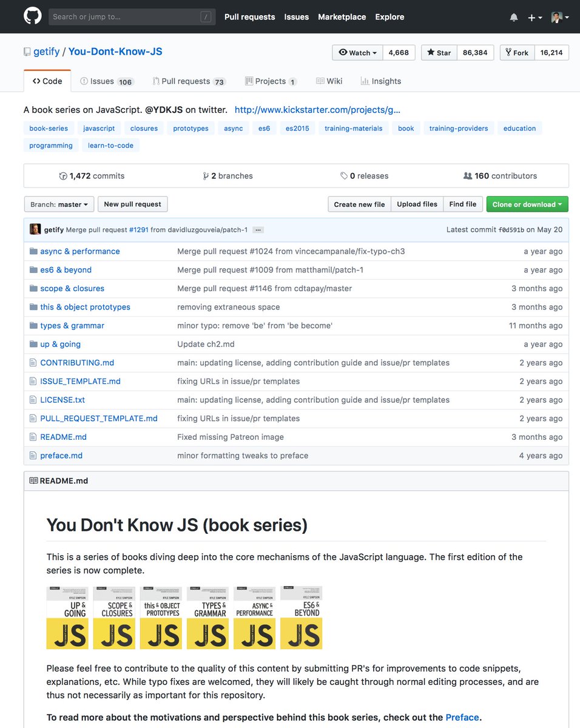Screen dimensions: 580x728
Task: Open the plus create-new dropdown
Action: (534, 18)
